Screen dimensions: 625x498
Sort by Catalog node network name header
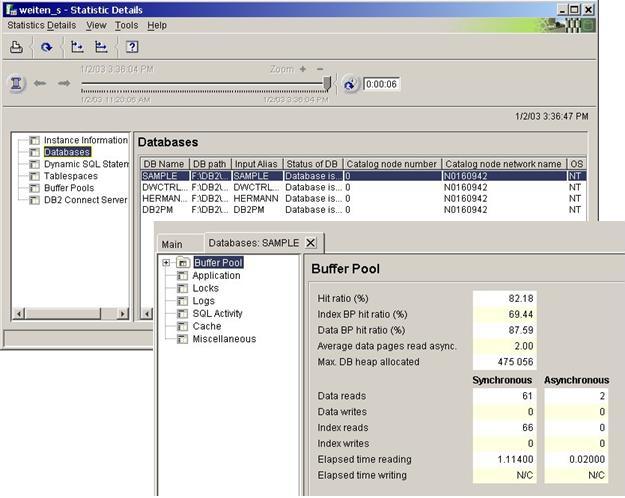coord(504,164)
